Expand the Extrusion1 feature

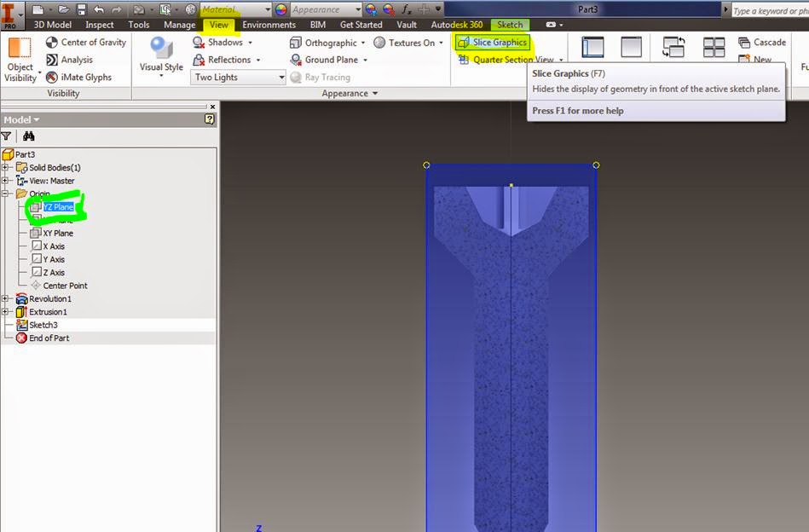pos(5,312)
